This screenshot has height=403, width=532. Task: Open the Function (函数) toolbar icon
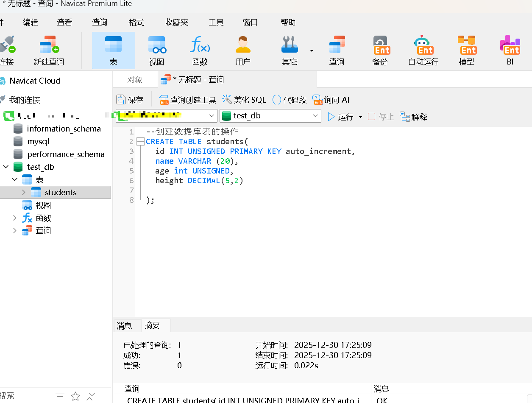(x=200, y=50)
